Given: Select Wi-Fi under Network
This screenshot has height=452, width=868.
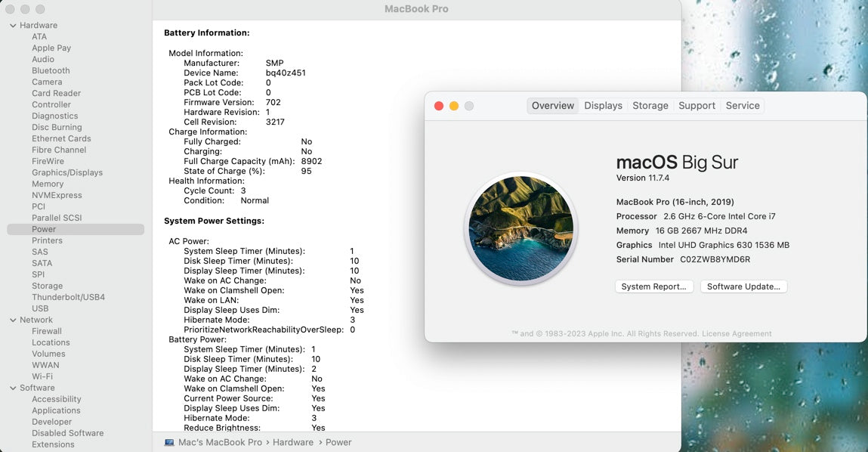Looking at the screenshot, I should click(42, 376).
